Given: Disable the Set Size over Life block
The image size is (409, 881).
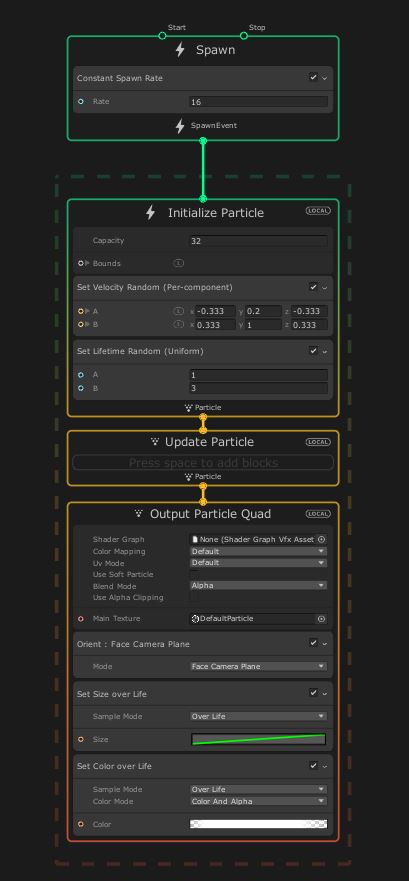Looking at the screenshot, I should (x=313, y=693).
